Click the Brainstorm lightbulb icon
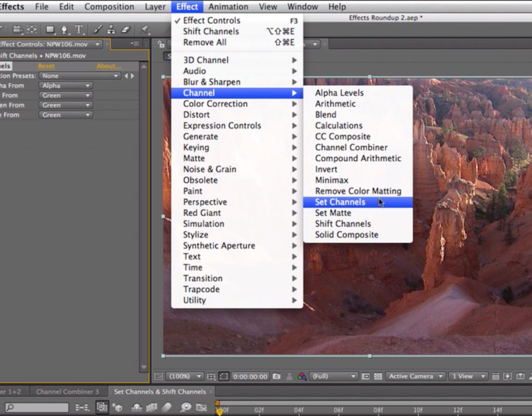This screenshot has height=416, width=532. 186,407
